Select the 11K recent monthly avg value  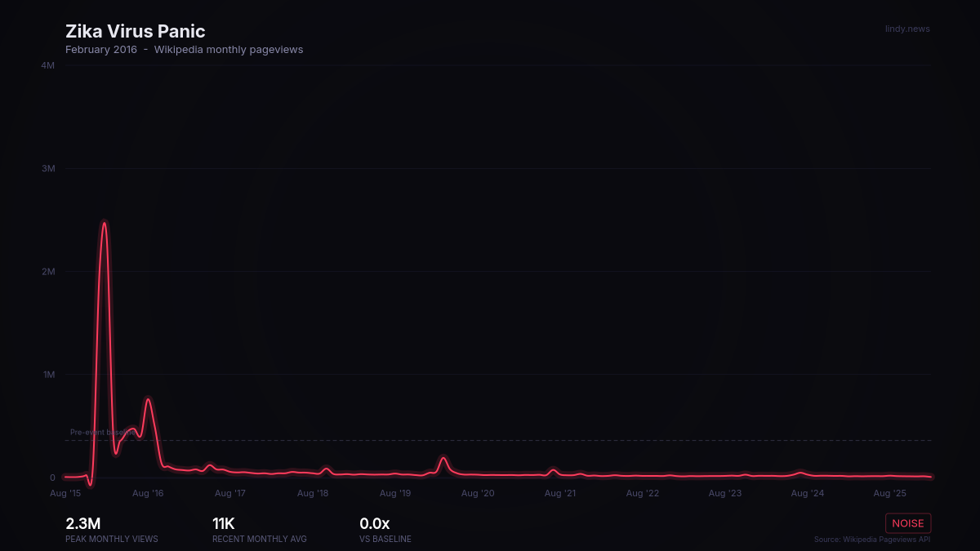pos(224,523)
